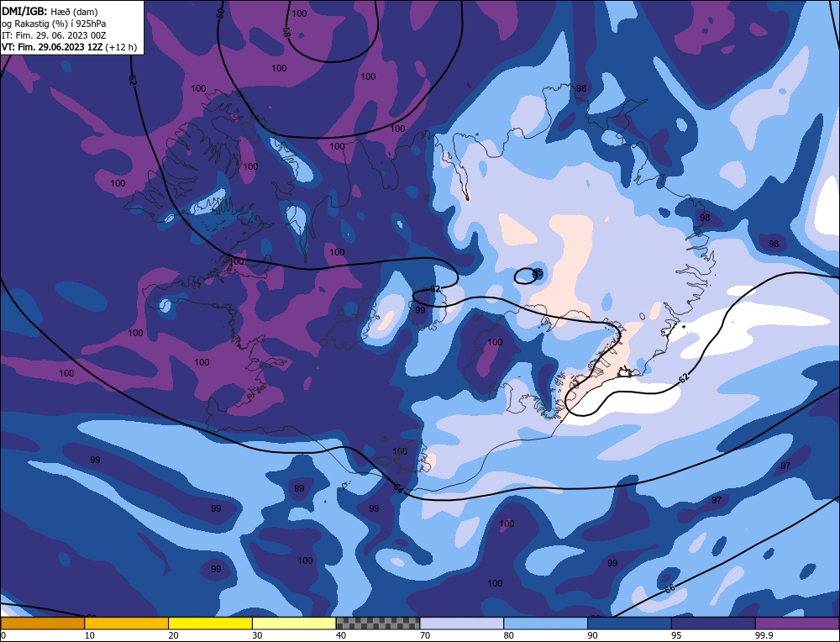Click the '80' legend scale value
The height and width of the screenshot is (642, 840).
click(x=508, y=635)
